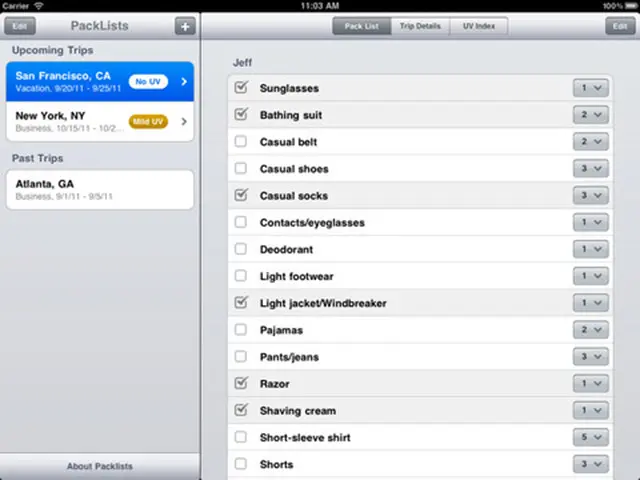
Task: Mark Deodorant as packed
Action: coord(240,249)
